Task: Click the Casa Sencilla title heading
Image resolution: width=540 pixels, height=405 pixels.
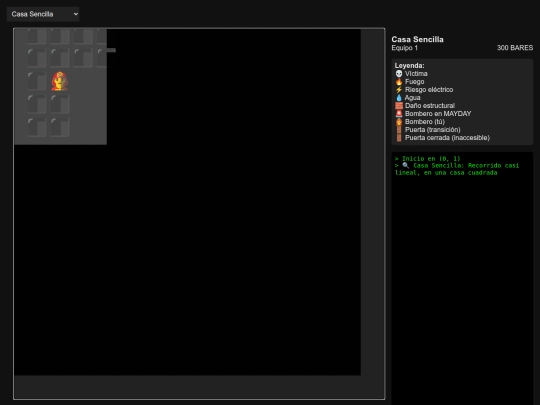Action: coord(417,39)
